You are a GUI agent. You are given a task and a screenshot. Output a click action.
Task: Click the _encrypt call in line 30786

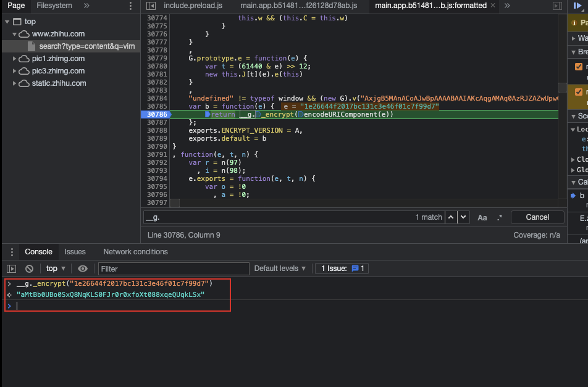pos(277,114)
